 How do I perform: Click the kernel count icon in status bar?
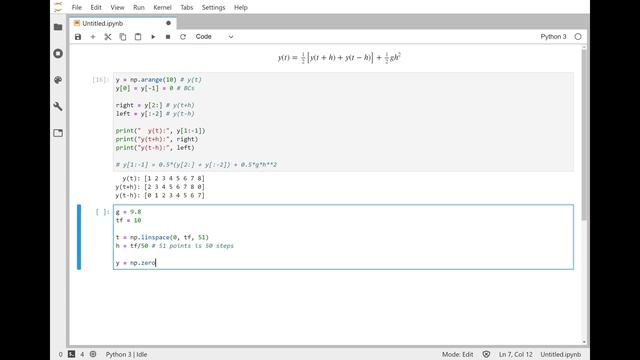click(x=93, y=354)
